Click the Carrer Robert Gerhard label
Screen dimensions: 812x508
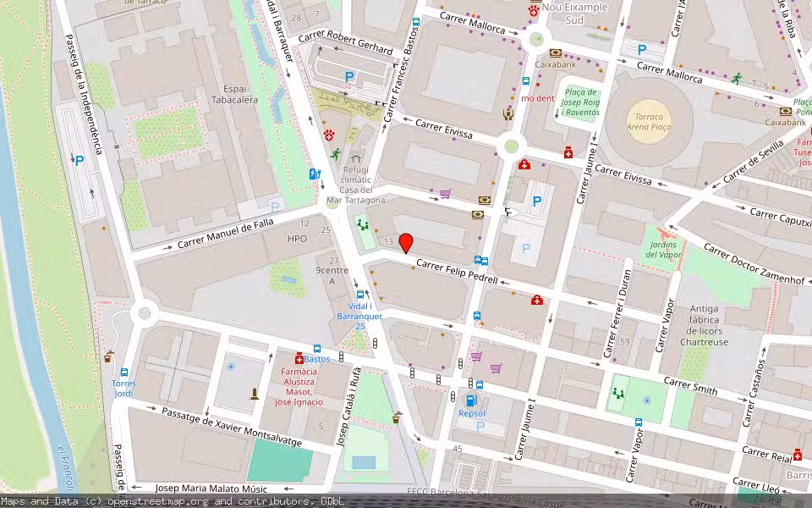(345, 42)
